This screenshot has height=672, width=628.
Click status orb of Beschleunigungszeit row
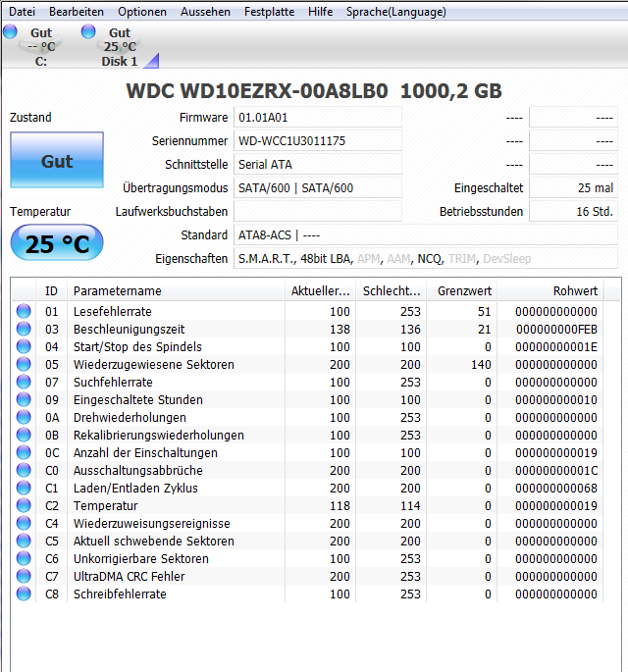[x=24, y=329]
